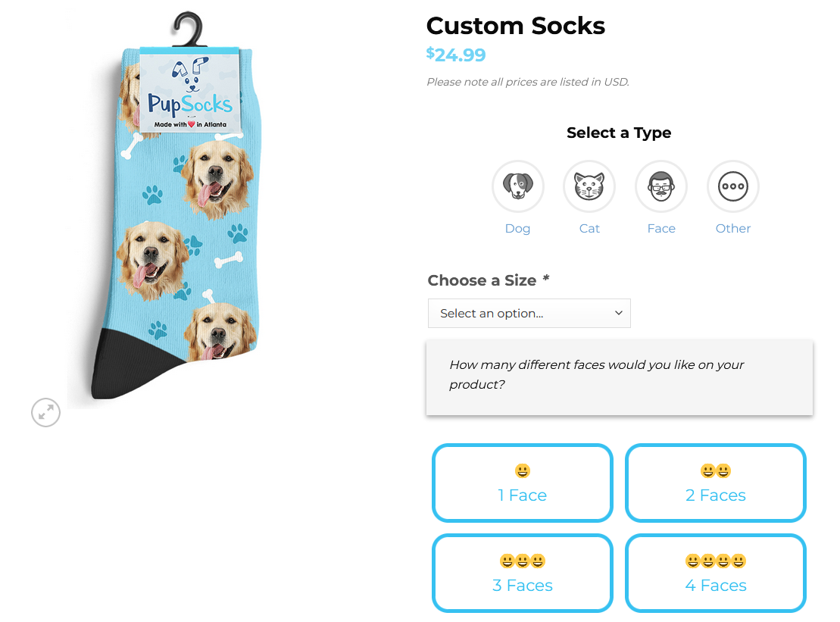The height and width of the screenshot is (622, 840).
Task: Pick the Other type icon
Action: point(733,186)
